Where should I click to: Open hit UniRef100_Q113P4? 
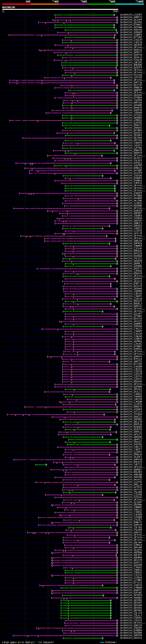131,20
